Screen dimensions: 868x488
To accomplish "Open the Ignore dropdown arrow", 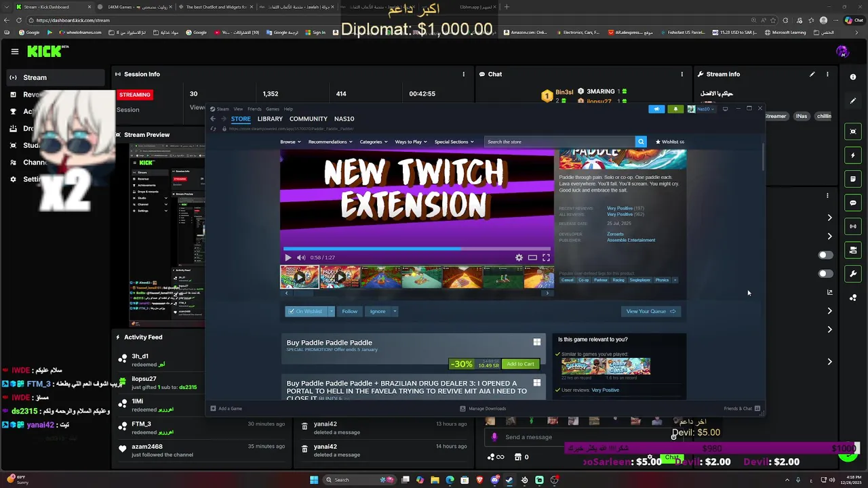I will pyautogui.click(x=395, y=311).
